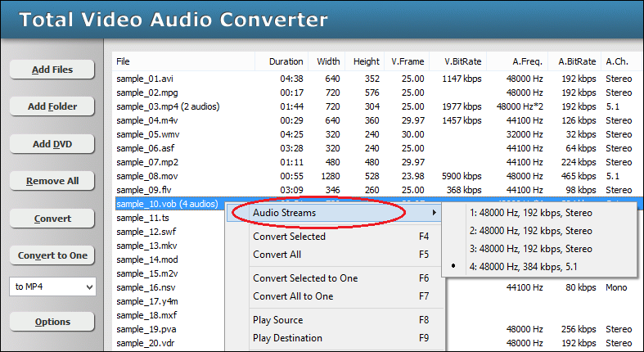This screenshot has height=352, width=644.
Task: Select audio stream 2: 48000 Hz, 192 kbps
Action: tap(531, 231)
